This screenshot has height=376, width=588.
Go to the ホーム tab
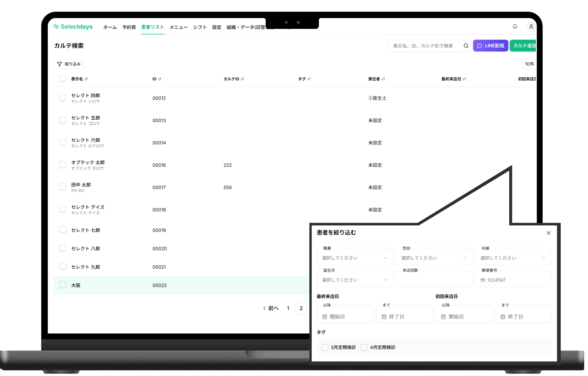(110, 27)
